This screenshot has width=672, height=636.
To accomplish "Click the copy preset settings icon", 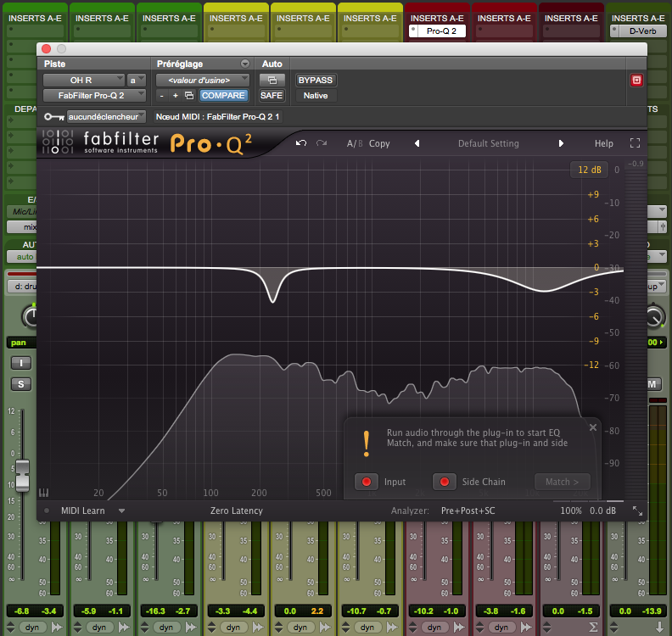I will click(189, 96).
